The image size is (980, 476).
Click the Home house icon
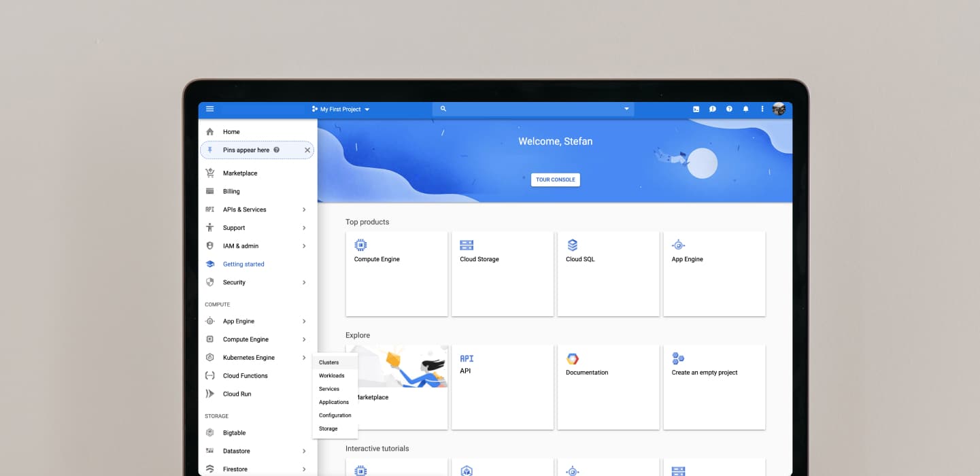tap(210, 132)
